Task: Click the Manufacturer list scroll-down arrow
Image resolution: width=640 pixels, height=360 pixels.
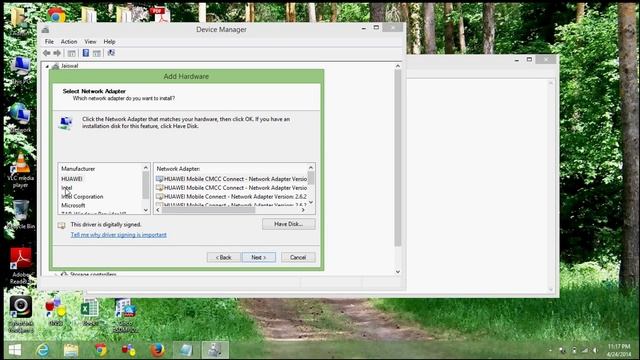Action: [x=146, y=210]
